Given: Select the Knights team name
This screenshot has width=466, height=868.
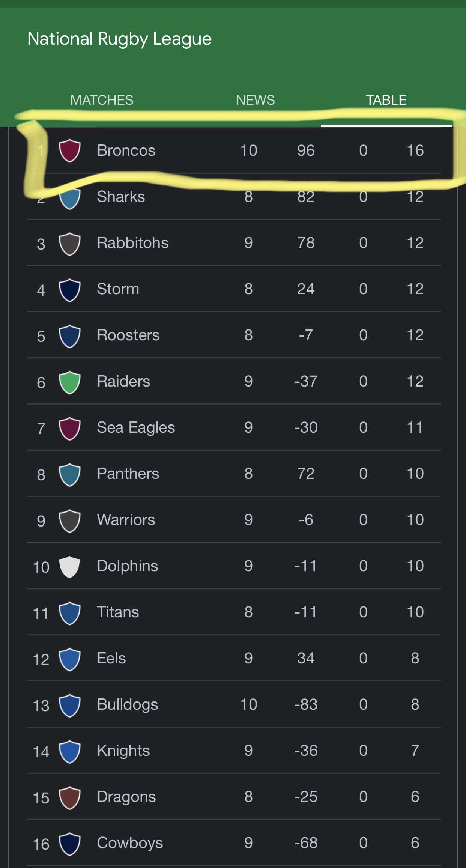Looking at the screenshot, I should (x=123, y=751).
